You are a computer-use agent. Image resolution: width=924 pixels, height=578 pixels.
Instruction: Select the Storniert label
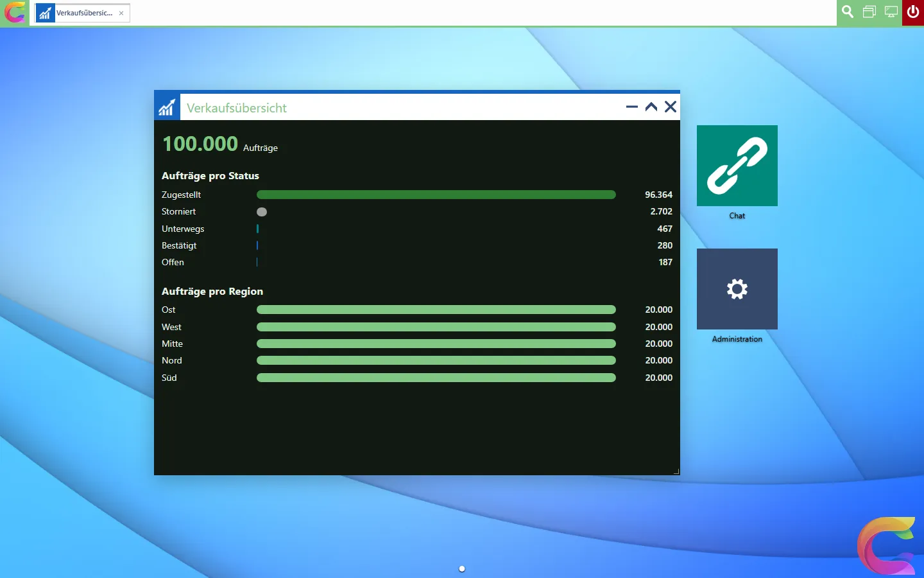[x=178, y=211]
